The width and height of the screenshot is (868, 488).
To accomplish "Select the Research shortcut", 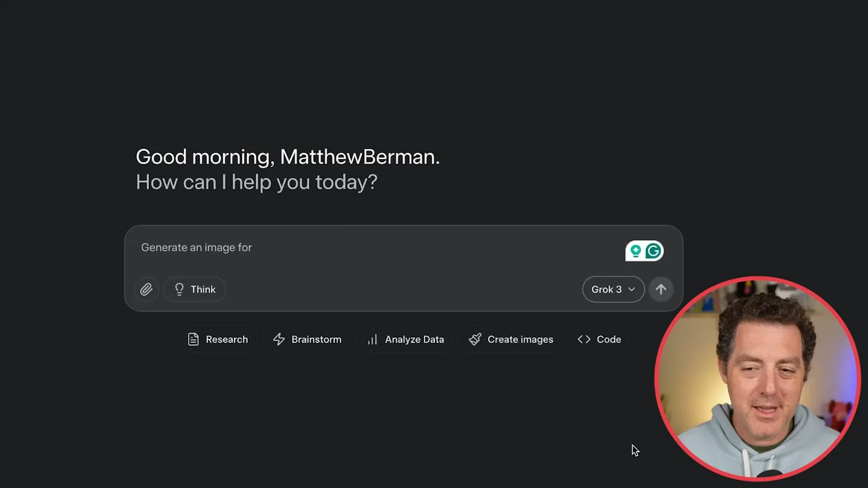I will pos(218,339).
